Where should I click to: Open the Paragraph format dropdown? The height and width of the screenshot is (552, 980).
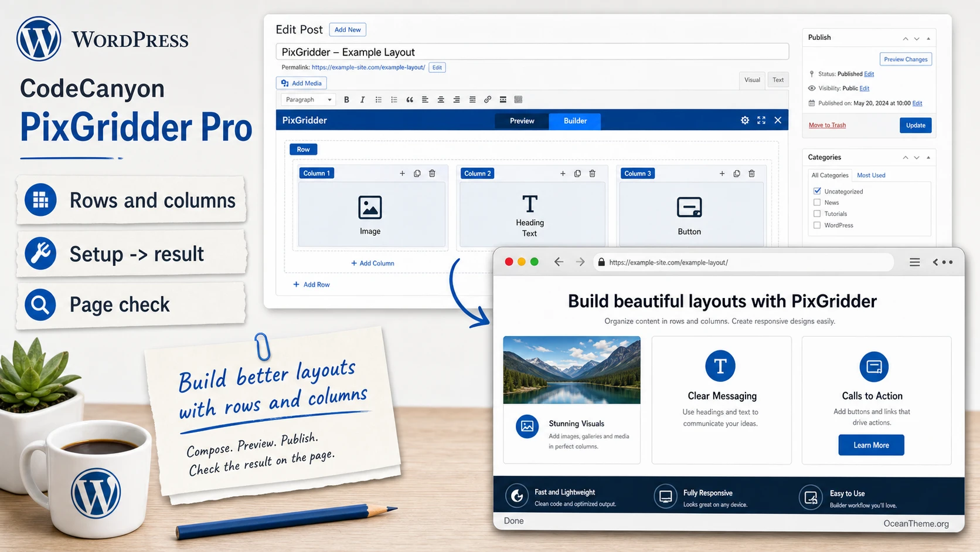coord(308,100)
